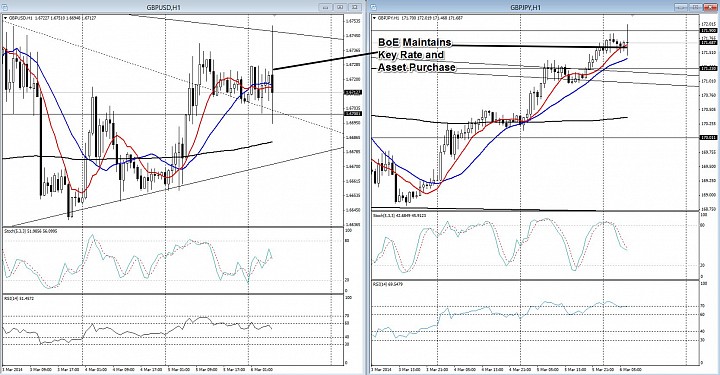This screenshot has height=375, width=720.
Task: Select the black annotation arrow line on GBPUSD
Action: 325,61
